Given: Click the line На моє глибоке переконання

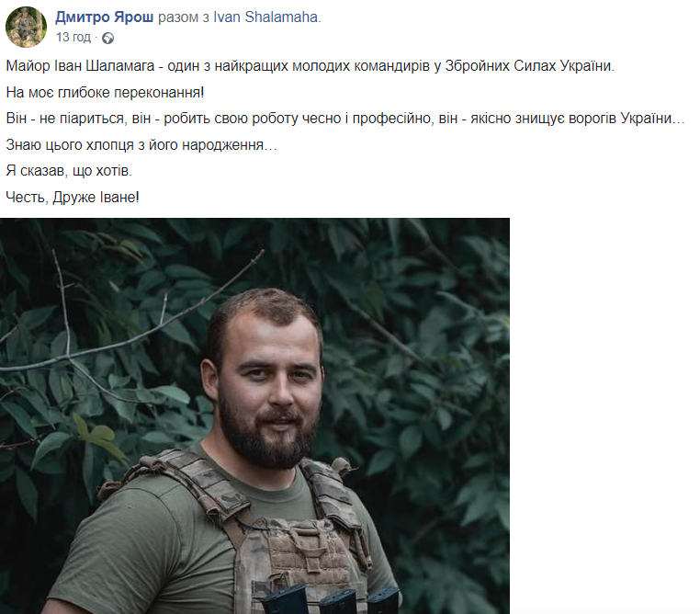Looking at the screenshot, I should tap(105, 93).
